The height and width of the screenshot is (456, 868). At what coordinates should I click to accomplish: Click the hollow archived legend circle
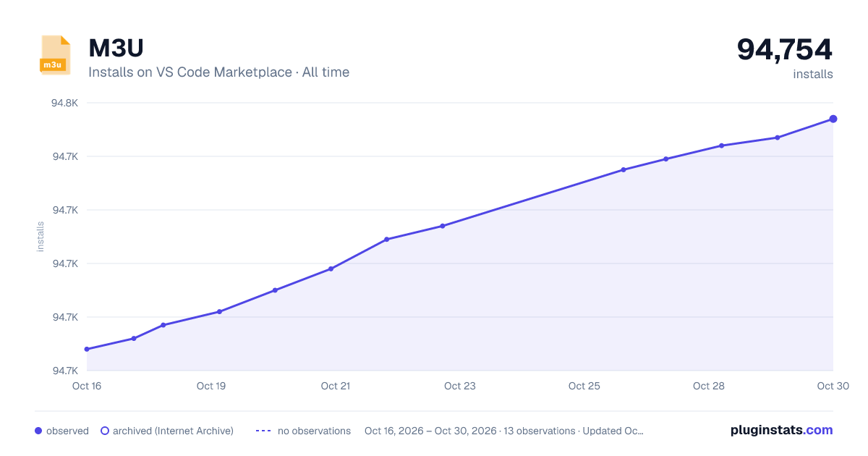click(105, 431)
